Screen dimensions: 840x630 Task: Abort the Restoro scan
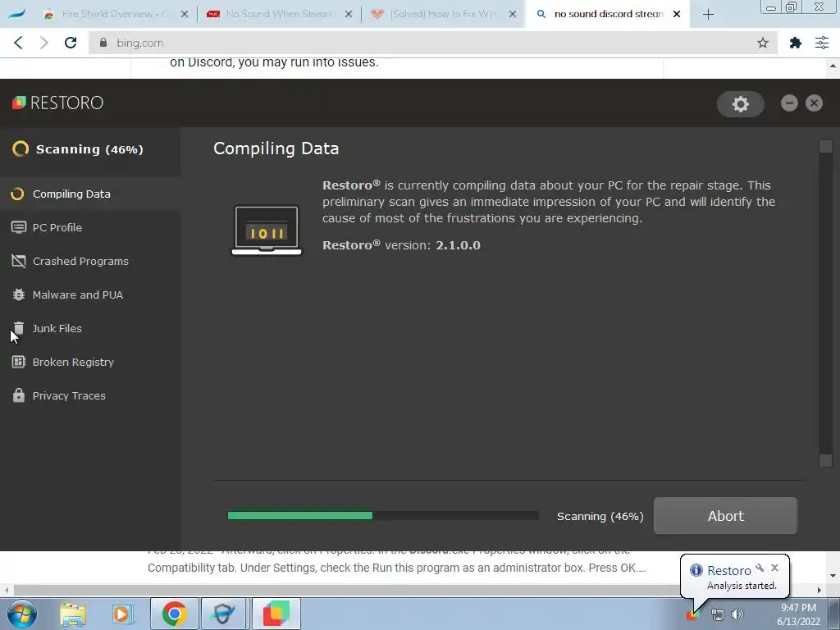(725, 516)
